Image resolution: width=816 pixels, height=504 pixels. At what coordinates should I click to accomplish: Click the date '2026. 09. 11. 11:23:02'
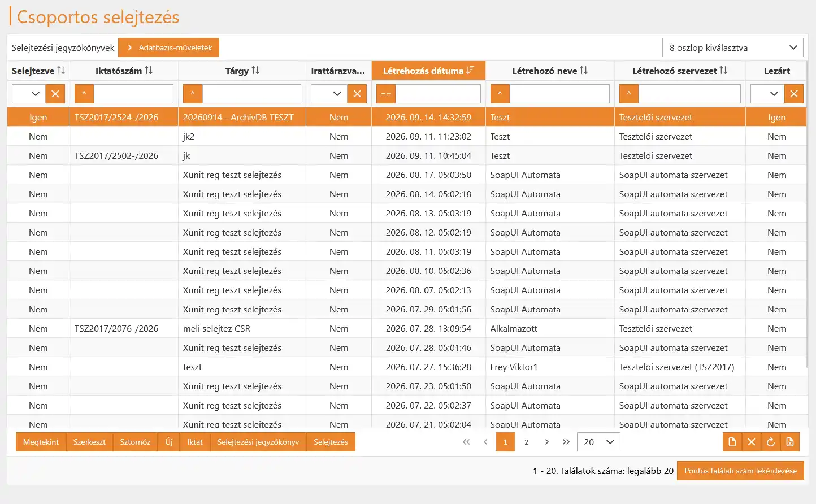pyautogui.click(x=428, y=136)
